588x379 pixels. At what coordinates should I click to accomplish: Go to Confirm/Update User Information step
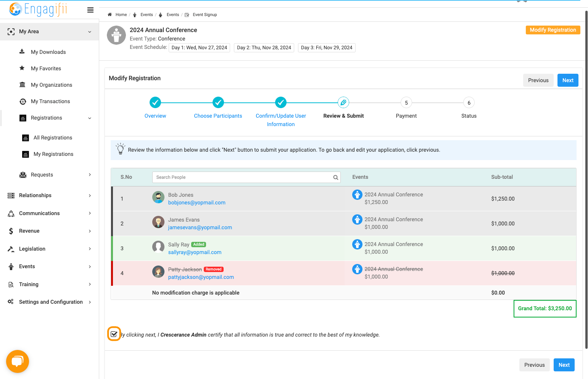(x=281, y=102)
